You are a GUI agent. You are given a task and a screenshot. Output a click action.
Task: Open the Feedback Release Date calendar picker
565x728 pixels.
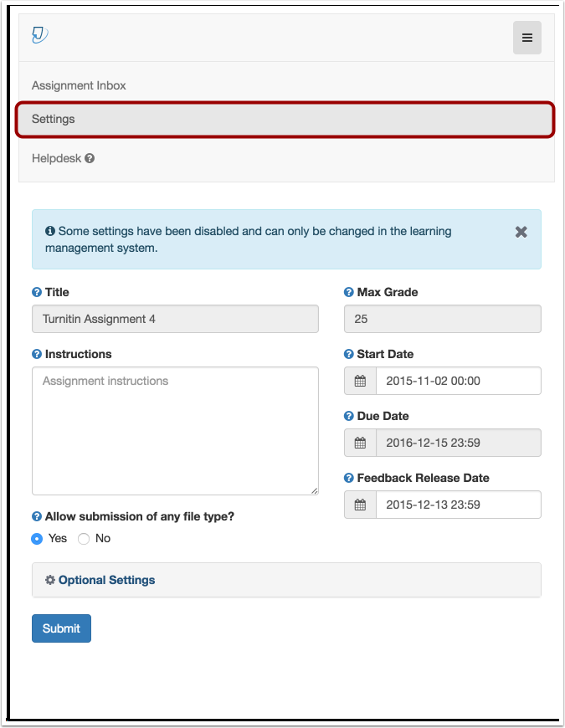(x=360, y=505)
